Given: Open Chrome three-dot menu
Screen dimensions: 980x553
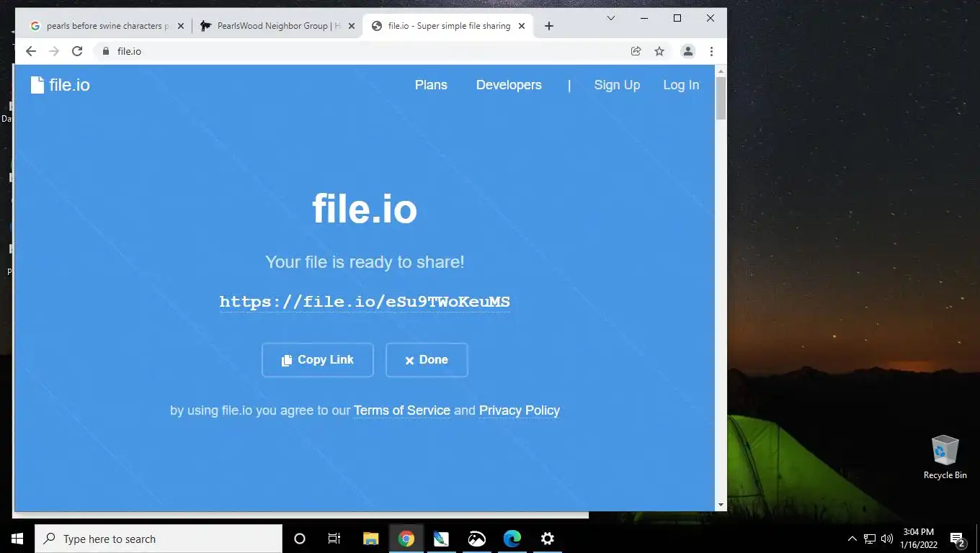Looking at the screenshot, I should pyautogui.click(x=711, y=51).
